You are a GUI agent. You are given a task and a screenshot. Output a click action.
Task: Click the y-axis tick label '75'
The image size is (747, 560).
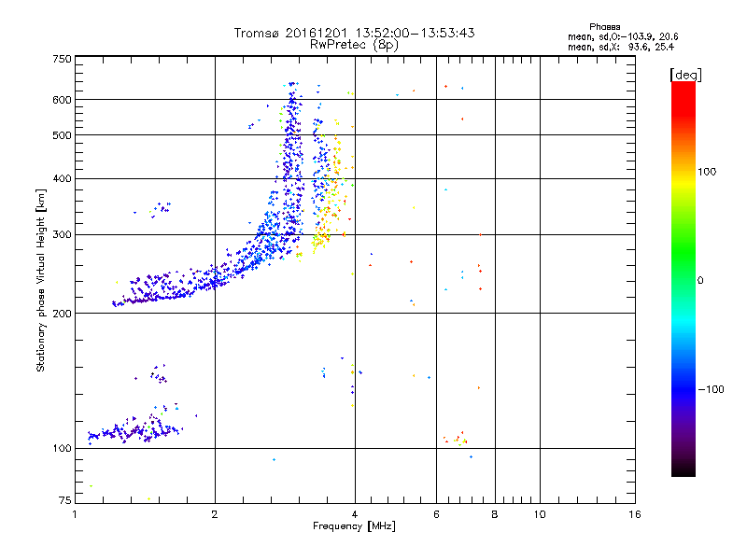pyautogui.click(x=65, y=500)
